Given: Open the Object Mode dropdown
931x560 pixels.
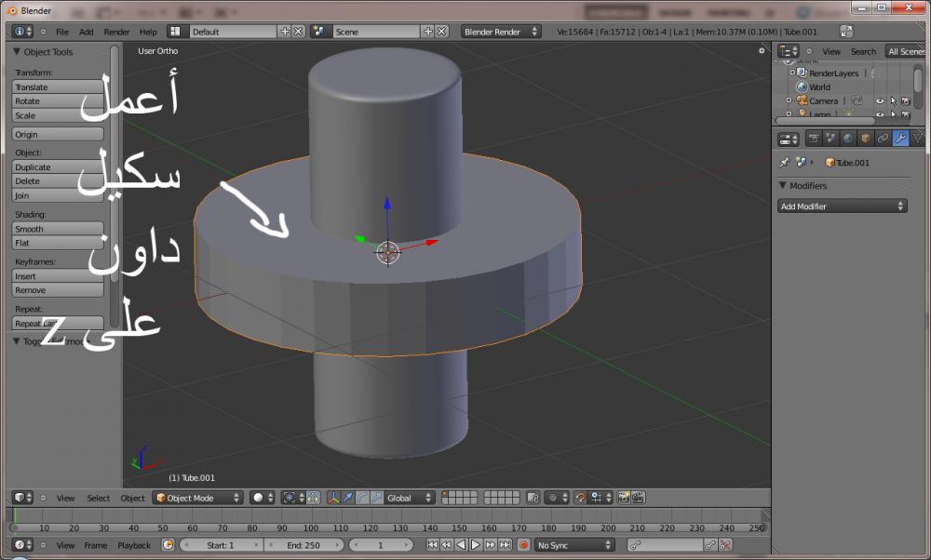Looking at the screenshot, I should click(x=197, y=499).
